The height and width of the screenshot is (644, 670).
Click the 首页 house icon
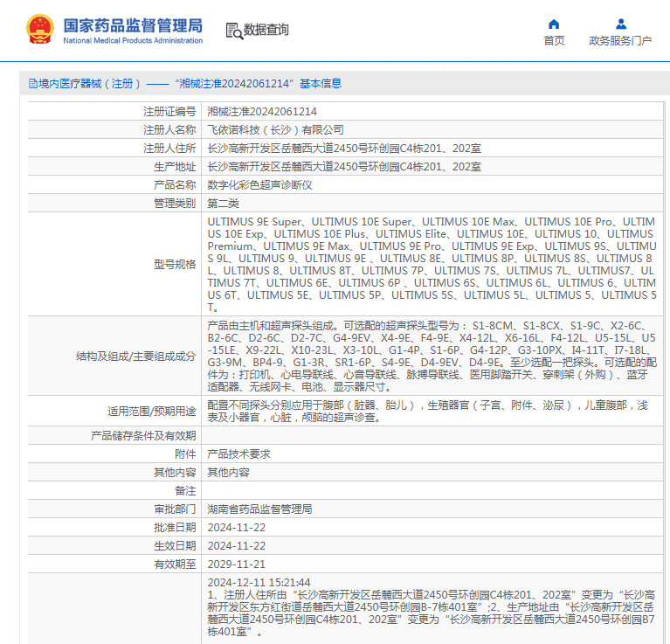(554, 24)
